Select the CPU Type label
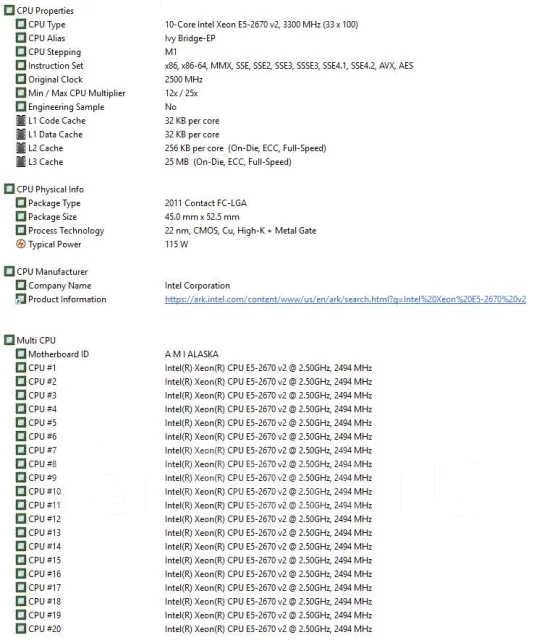Screen dimensions: 534x640 coord(47,24)
